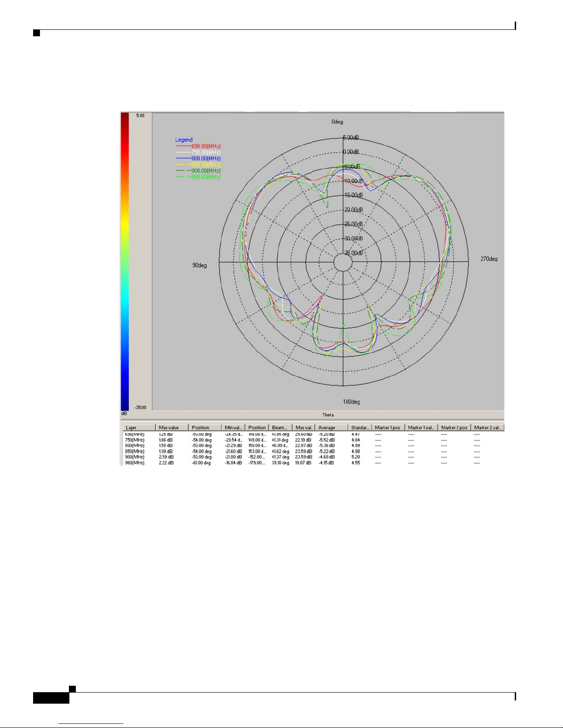Click the center circle of polar plot

(x=343, y=262)
